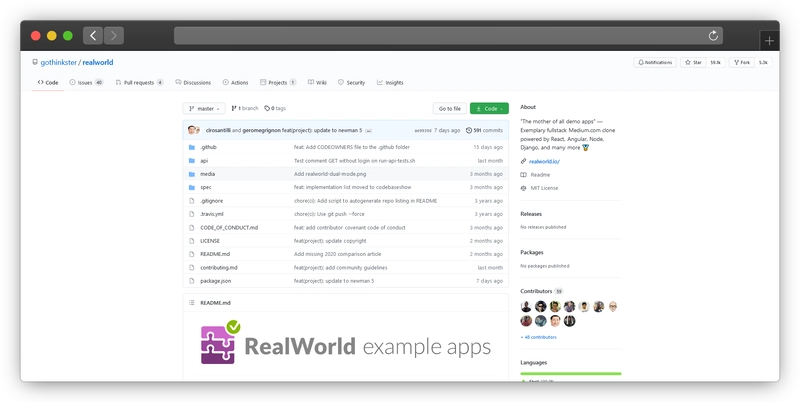Open the Releases heading link
The width and height of the screenshot is (800, 402).
[531, 214]
